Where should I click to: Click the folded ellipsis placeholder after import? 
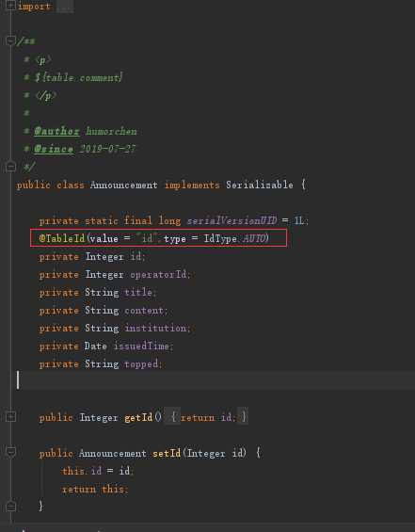coord(65,6)
